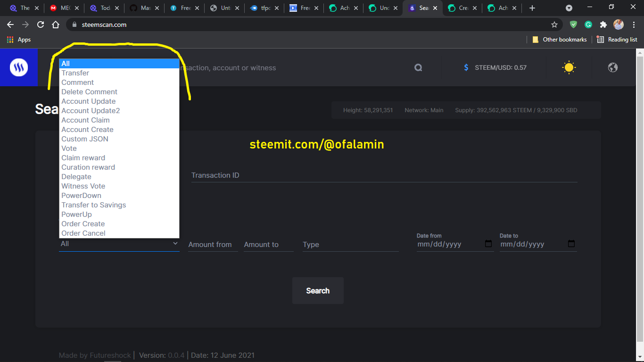644x362 pixels.
Task: Open Other bookmarks folder
Action: [560, 40]
